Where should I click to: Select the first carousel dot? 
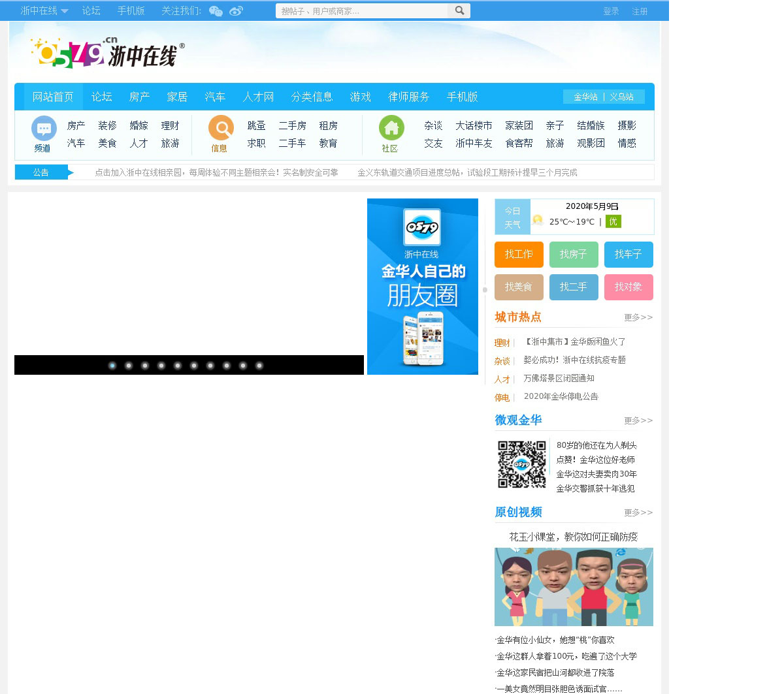point(112,366)
